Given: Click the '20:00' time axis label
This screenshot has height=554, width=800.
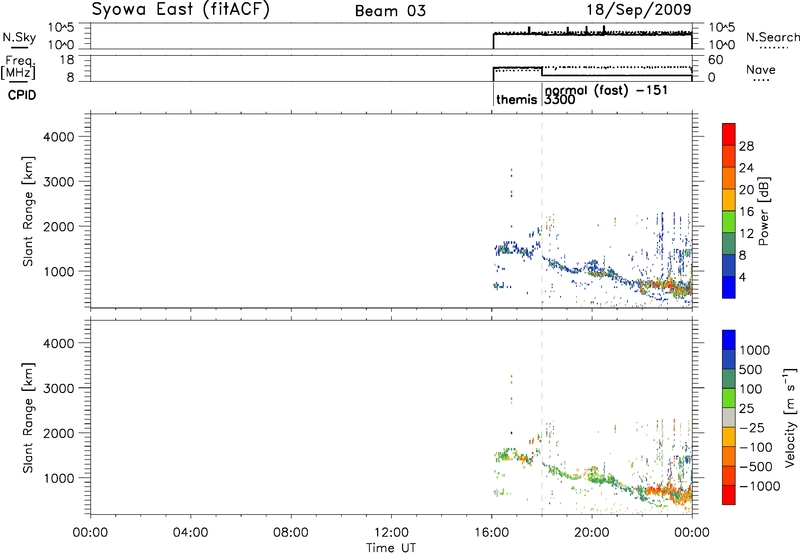Looking at the screenshot, I should pos(592,533).
